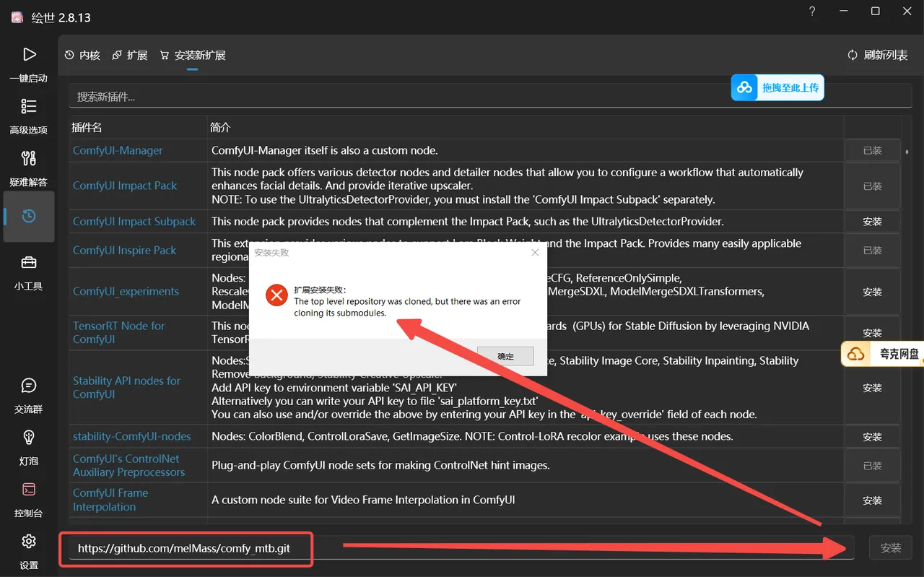Screen dimensions: 924x577
Task: Click 刷新列表 to refresh the list
Action: pyautogui.click(x=877, y=56)
